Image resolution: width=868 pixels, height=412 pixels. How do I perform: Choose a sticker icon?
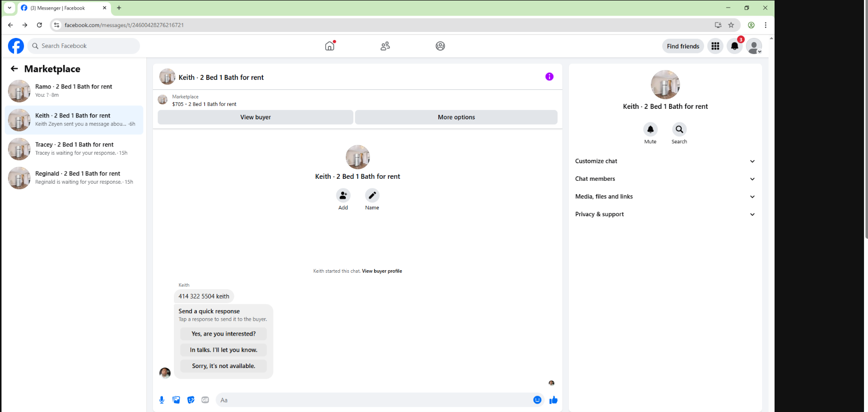pyautogui.click(x=191, y=400)
